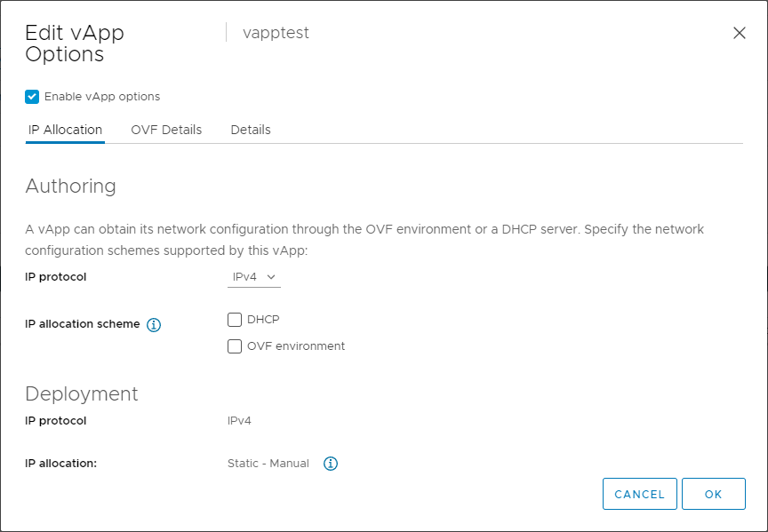Click the "Static - Manual" allocation value
Image resolution: width=768 pixels, height=532 pixels.
point(268,464)
